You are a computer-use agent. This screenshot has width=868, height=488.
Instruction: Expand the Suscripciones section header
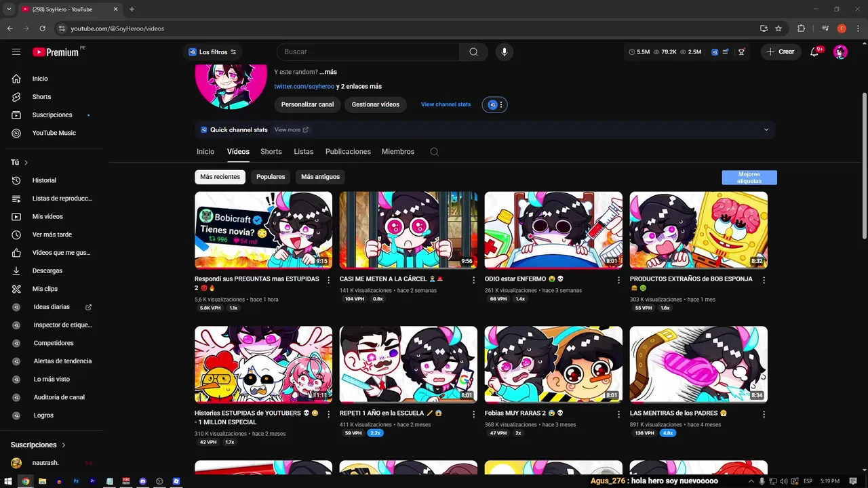click(38, 445)
